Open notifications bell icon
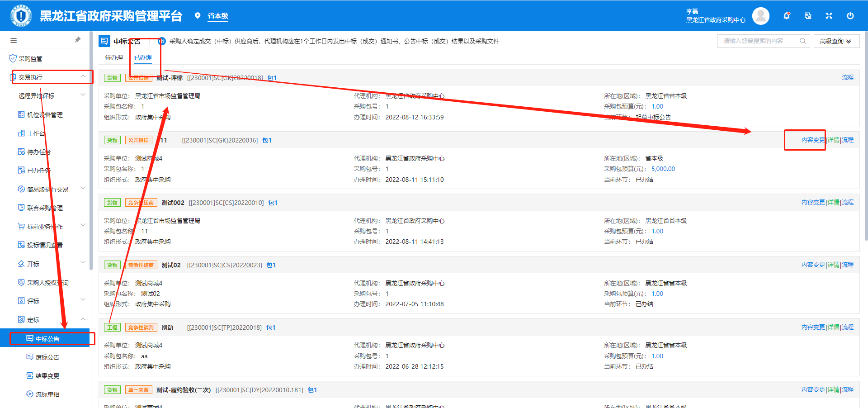Image resolution: width=868 pixels, height=408 pixels. point(787,16)
